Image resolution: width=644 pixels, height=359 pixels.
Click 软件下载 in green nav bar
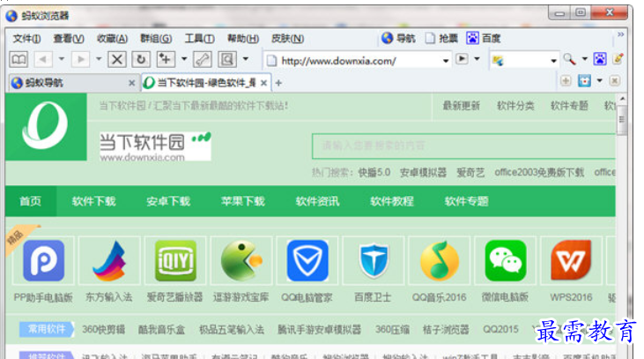[94, 201]
